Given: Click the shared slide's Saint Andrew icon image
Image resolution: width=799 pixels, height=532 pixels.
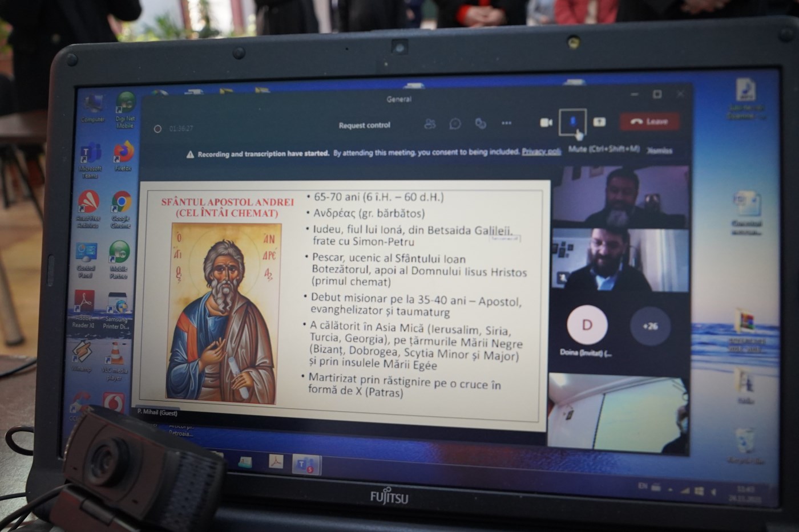Looking at the screenshot, I should coord(223,314).
